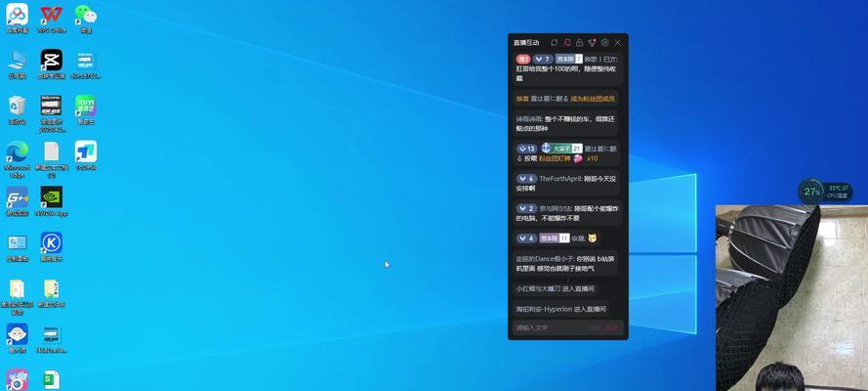Click the level 2 badge in the chat
The image size is (868, 391).
pos(526,209)
